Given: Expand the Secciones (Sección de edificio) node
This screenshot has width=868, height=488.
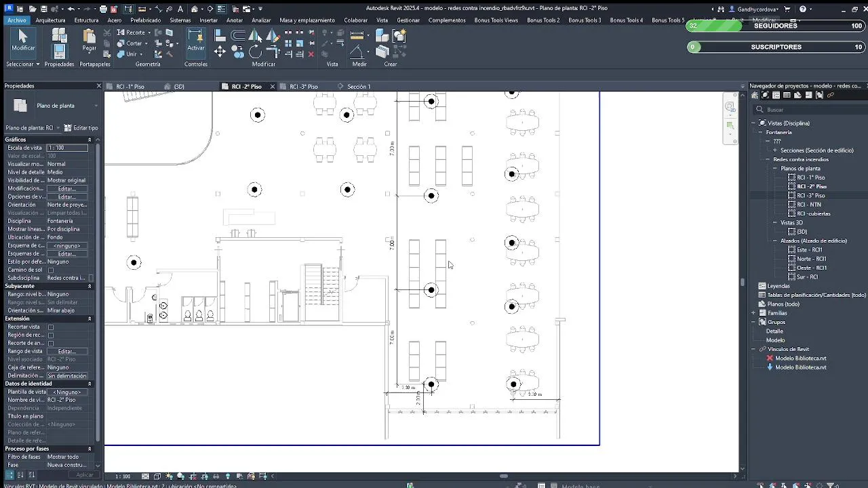Looking at the screenshot, I should pyautogui.click(x=776, y=150).
